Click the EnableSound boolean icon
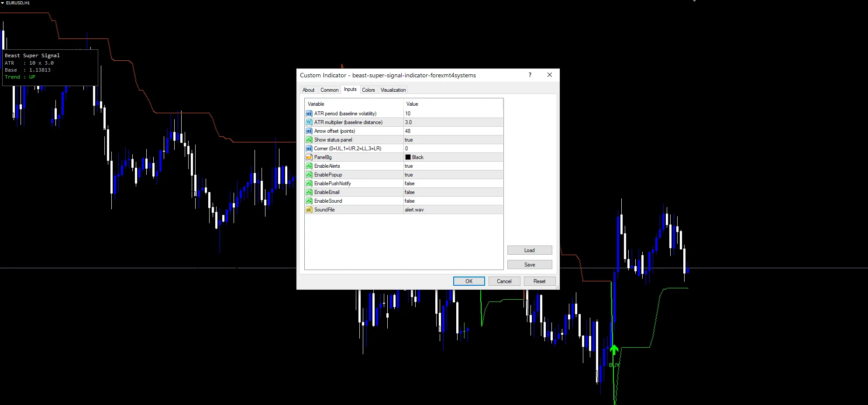 point(309,201)
